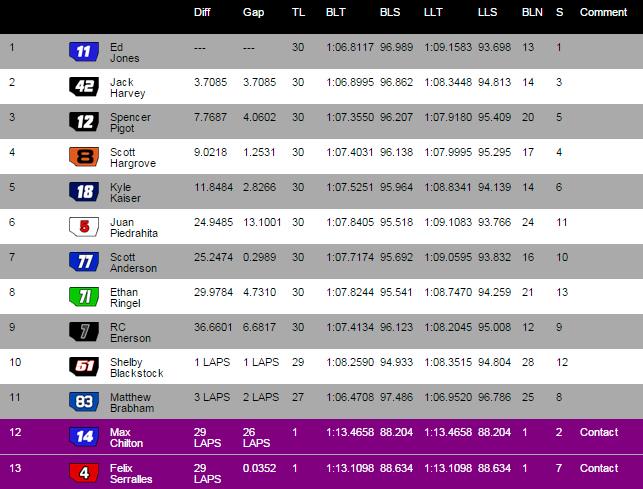
Task: Click Spencer Pigot last lap 1:07.9180
Action: (x=448, y=117)
